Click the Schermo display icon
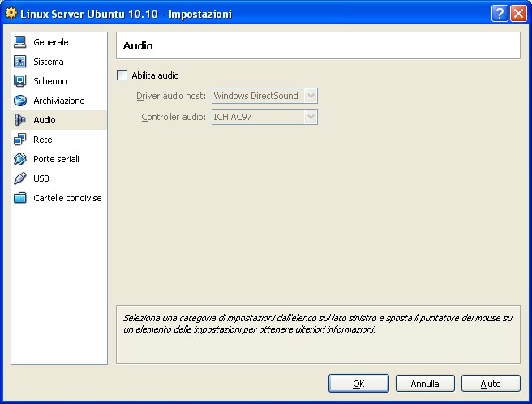This screenshot has height=404, width=532. click(20, 81)
